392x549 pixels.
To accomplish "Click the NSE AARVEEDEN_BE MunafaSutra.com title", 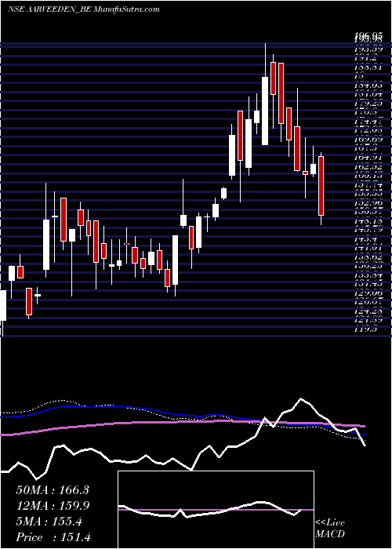I will [83, 9].
